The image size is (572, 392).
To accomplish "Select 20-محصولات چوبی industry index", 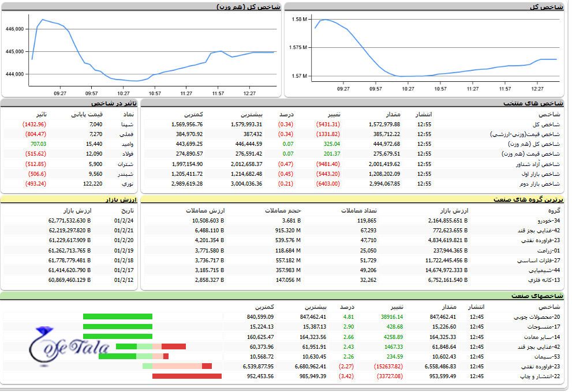I will pos(536,316).
